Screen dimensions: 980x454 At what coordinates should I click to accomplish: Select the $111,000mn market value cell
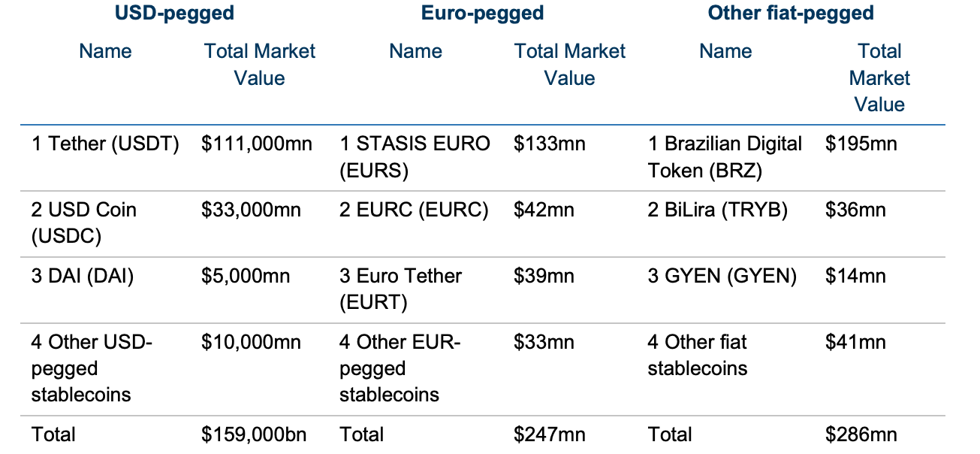coord(256,144)
